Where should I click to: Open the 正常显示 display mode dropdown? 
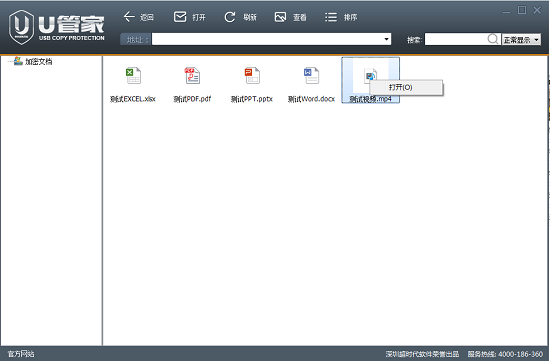tap(521, 40)
